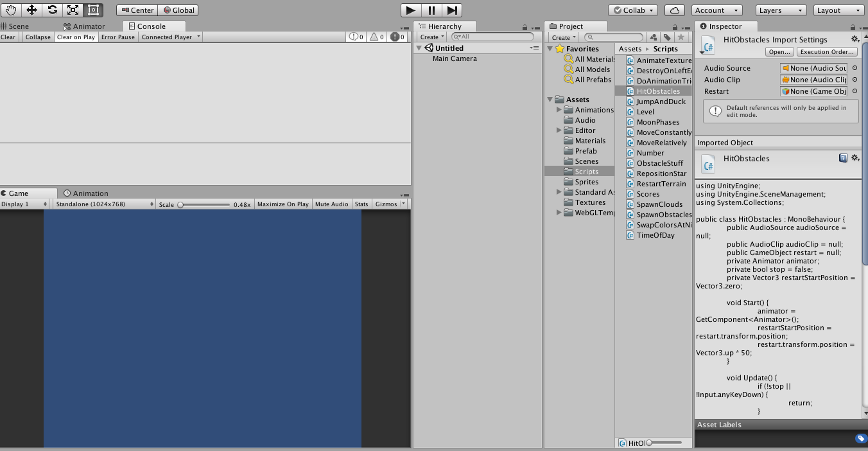Open gear menu next to Imported Object

(855, 157)
